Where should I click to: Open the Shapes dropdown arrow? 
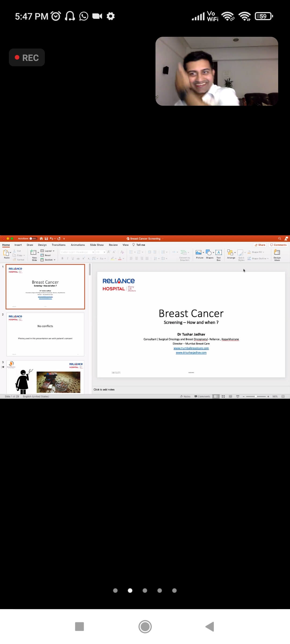[x=213, y=253]
